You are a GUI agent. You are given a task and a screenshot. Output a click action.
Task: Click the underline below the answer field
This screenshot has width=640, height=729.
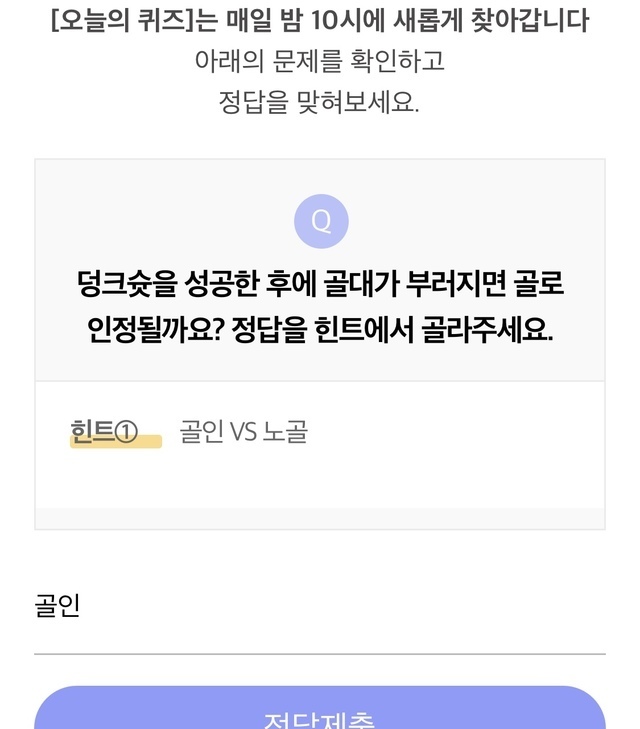320,653
